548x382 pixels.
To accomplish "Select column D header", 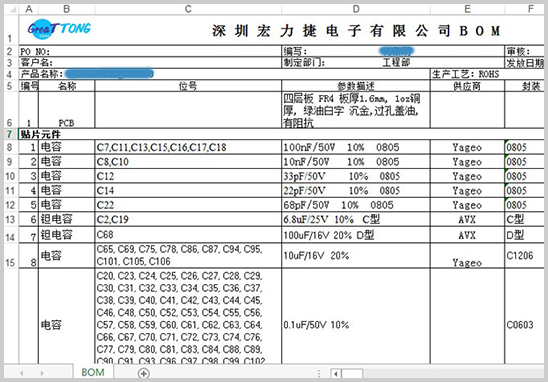I will point(356,9).
